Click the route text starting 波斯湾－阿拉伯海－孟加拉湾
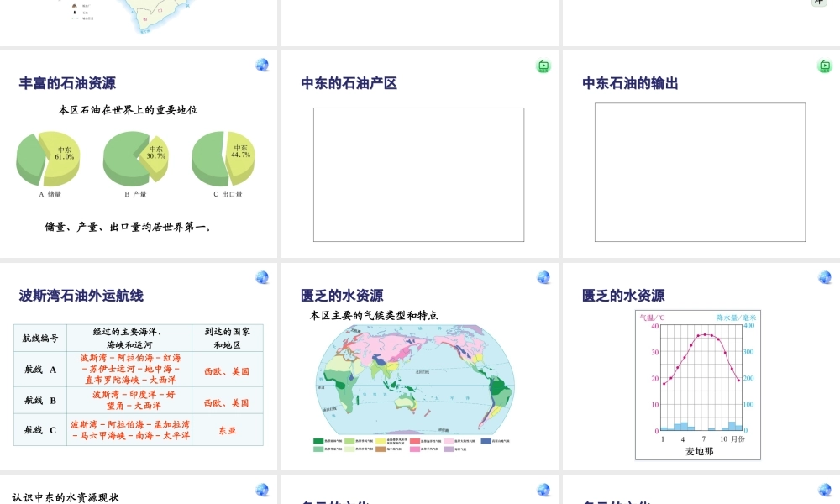The width and height of the screenshot is (840, 504). (130, 430)
